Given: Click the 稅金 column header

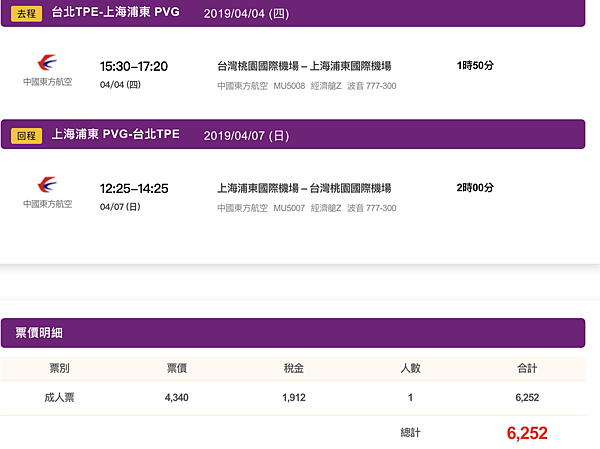Looking at the screenshot, I should [x=293, y=369].
